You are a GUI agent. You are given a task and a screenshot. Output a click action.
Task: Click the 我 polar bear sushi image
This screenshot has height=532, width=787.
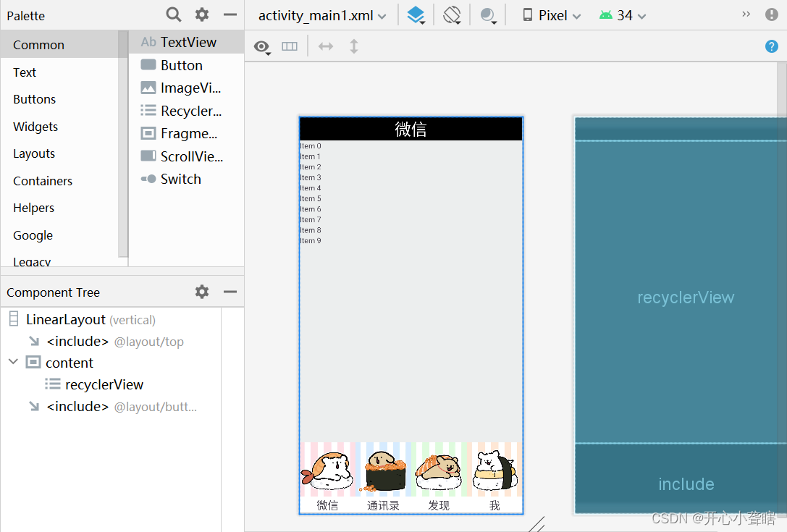[495, 470]
